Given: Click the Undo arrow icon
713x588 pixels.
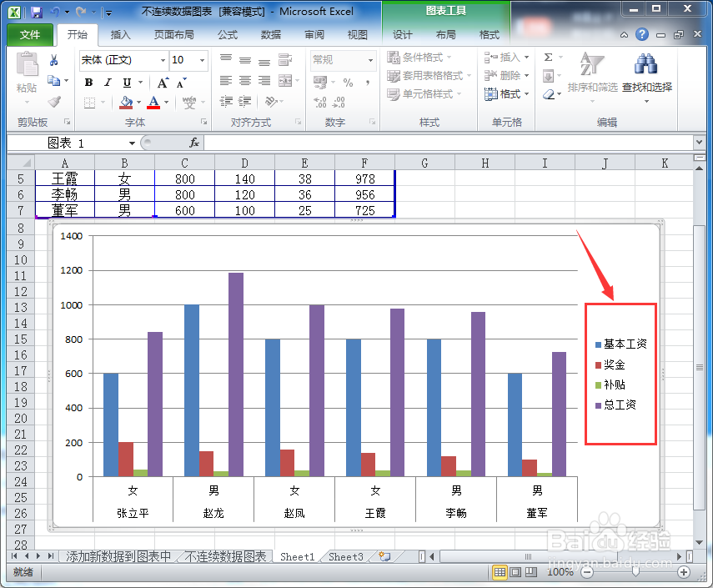Looking at the screenshot, I should [55, 12].
